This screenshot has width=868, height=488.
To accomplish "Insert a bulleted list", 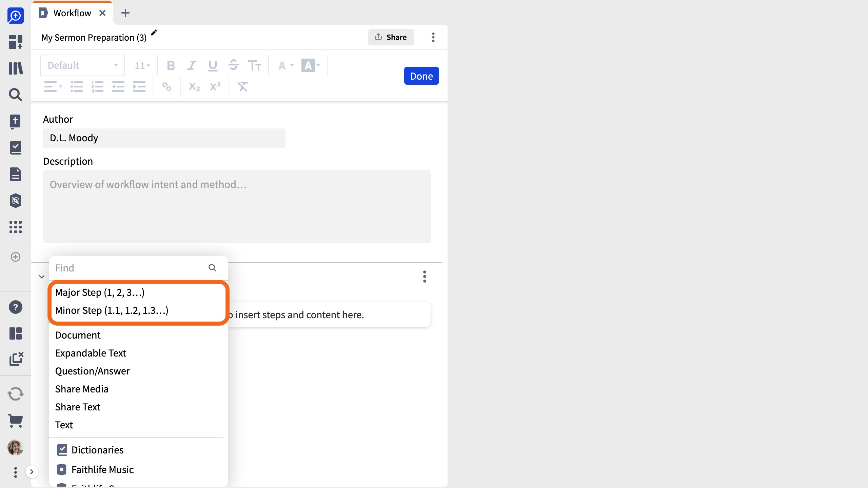I will coord(77,87).
